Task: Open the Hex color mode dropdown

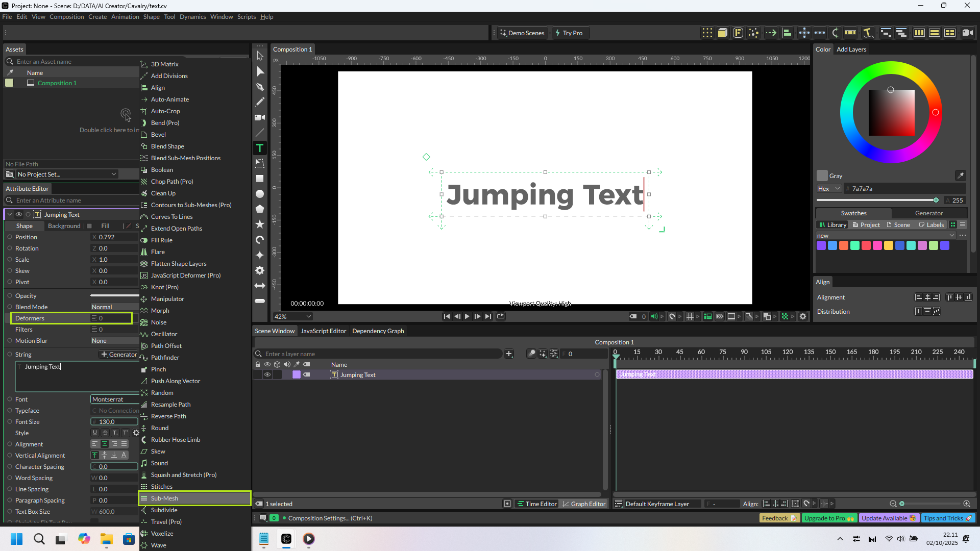Action: [x=828, y=188]
